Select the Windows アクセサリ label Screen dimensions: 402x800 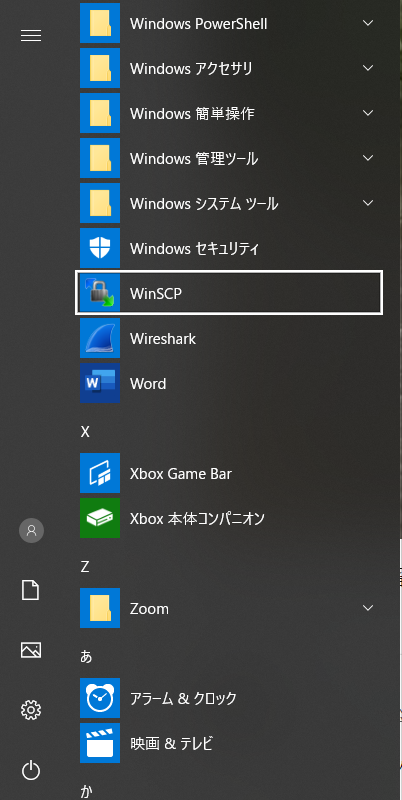click(x=191, y=69)
